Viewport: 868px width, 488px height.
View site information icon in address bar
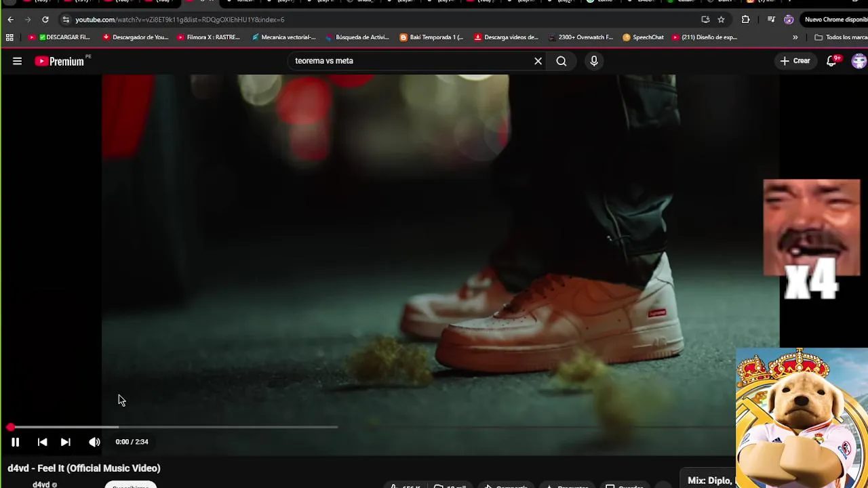click(x=66, y=20)
